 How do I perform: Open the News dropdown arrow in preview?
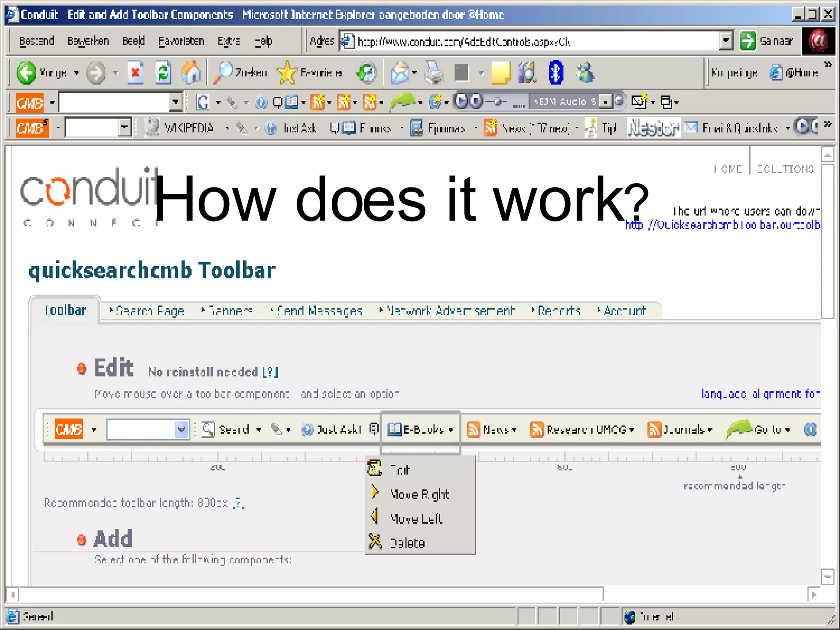(x=514, y=430)
